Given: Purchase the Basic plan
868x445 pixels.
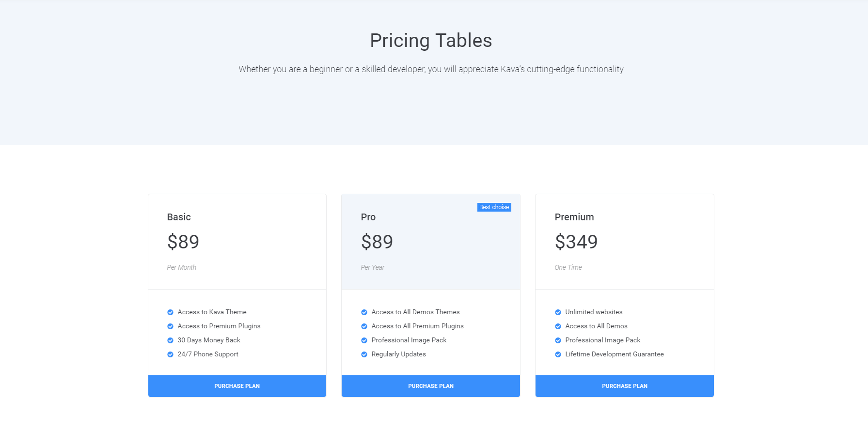Looking at the screenshot, I should [237, 386].
